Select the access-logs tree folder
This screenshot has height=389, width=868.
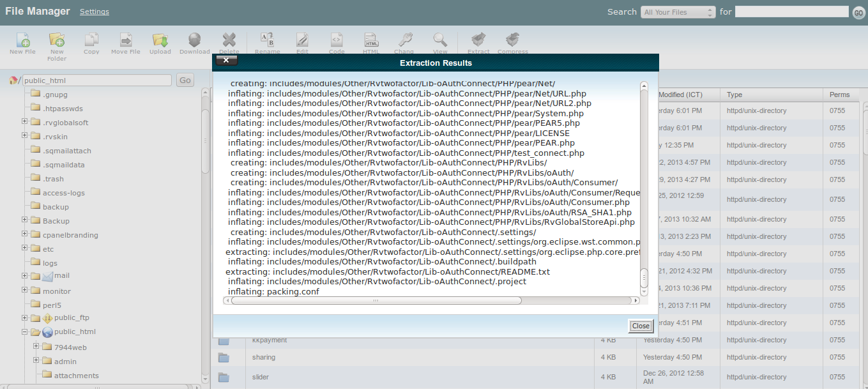click(x=64, y=193)
